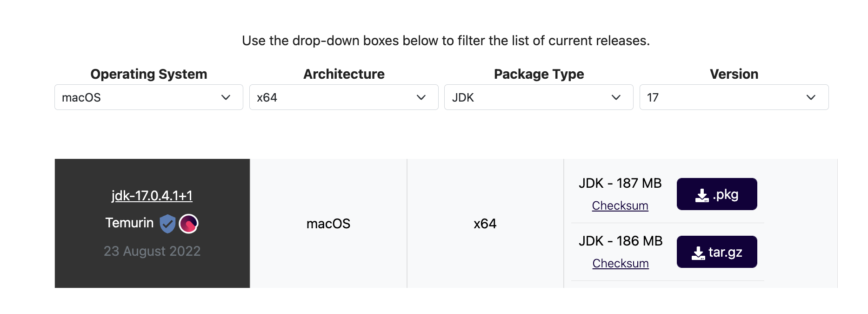
Task: Click the chevron on Architecture dropdown
Action: point(421,97)
